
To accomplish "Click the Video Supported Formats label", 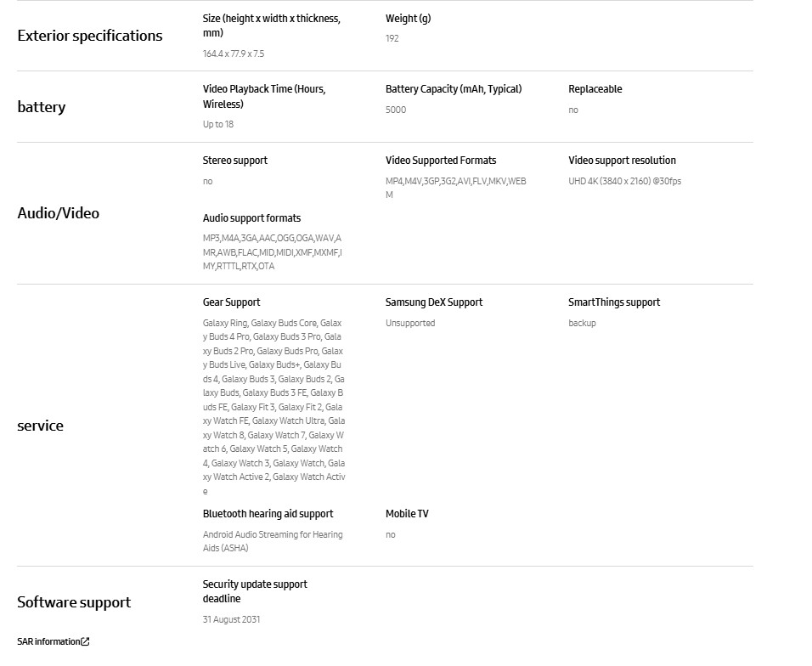I will (x=440, y=161).
